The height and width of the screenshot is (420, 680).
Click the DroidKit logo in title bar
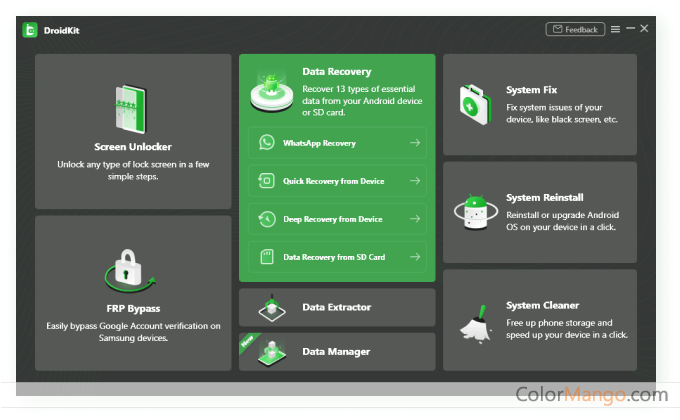pyautogui.click(x=31, y=30)
